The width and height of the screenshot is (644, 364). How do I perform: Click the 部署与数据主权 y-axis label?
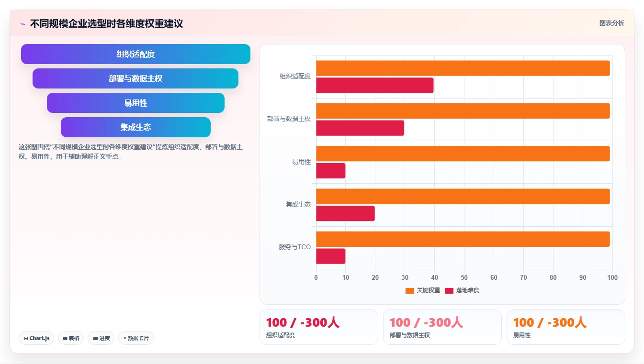coord(289,119)
